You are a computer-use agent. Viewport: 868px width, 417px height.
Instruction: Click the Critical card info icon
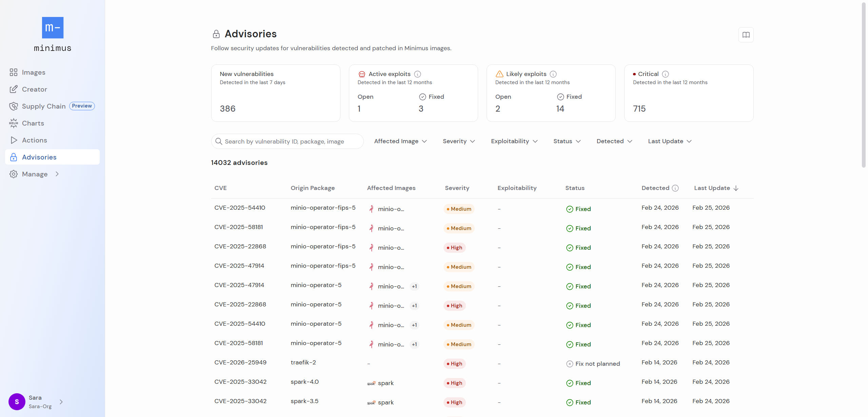click(x=666, y=74)
